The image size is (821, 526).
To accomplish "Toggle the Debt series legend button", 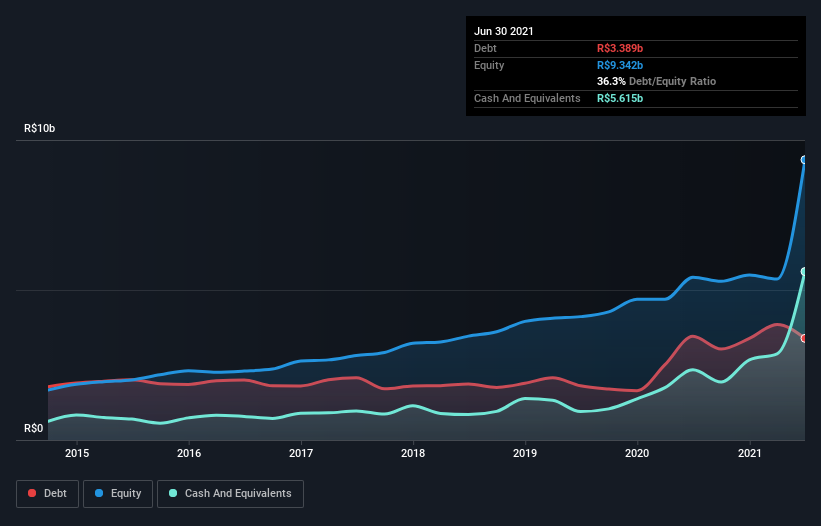I will tap(47, 494).
